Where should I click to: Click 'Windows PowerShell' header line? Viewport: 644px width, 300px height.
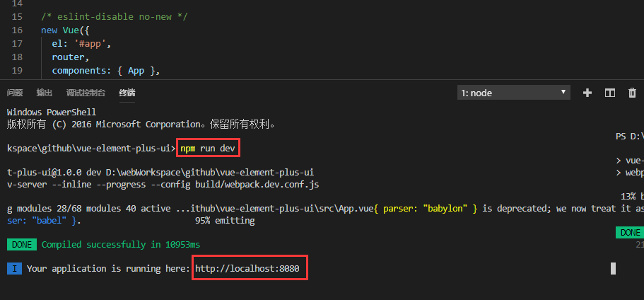[x=52, y=112]
